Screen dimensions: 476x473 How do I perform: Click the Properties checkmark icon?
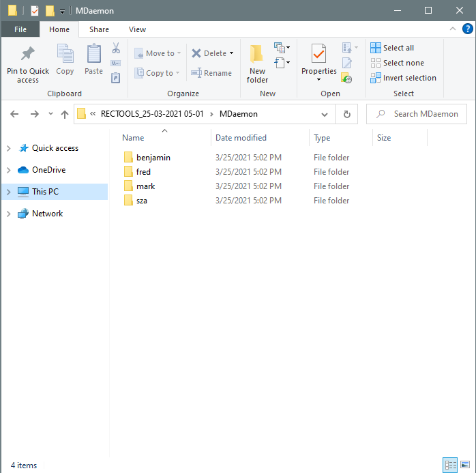point(318,53)
